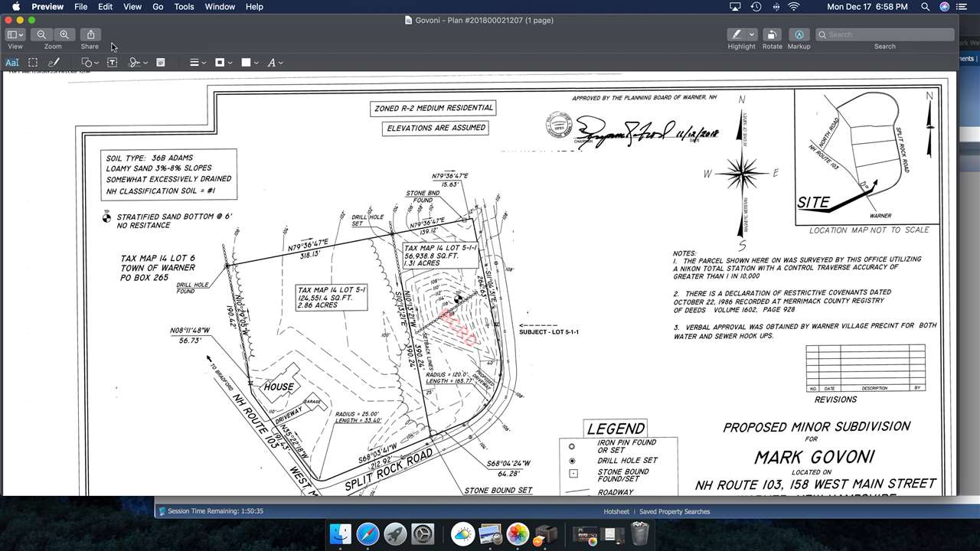Rotate the page with Rotate button
This screenshot has width=980, height=551.
pos(772,34)
